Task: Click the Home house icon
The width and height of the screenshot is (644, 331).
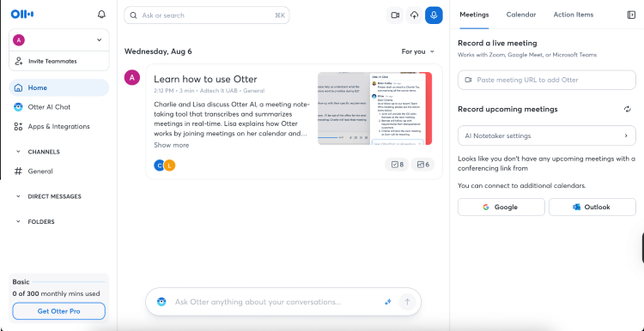Action: 18,87
